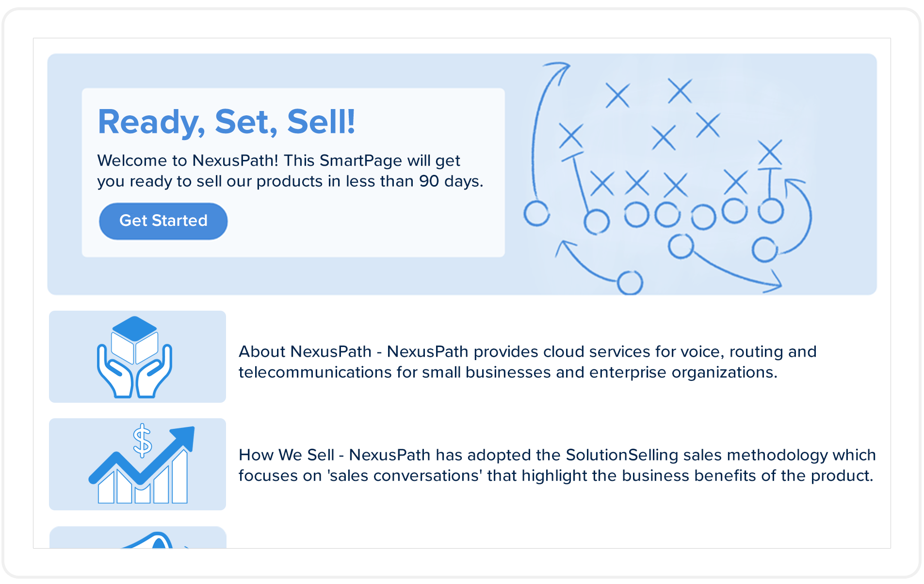
Task: Click the Welcome to NexusPath intro text
Action: coord(290,171)
